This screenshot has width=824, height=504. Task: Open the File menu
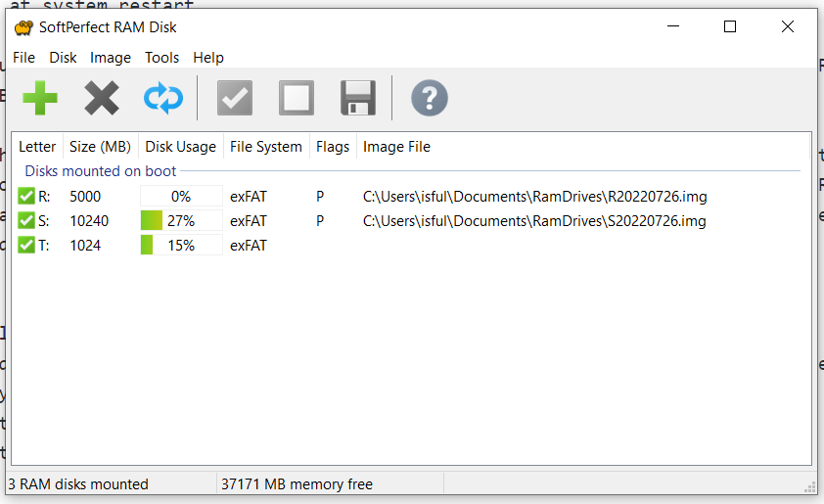tap(23, 58)
